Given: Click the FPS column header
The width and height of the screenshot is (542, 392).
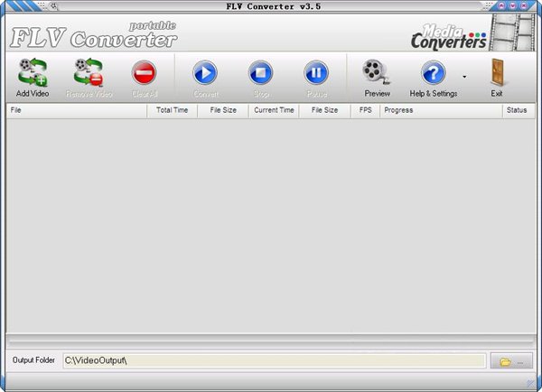Looking at the screenshot, I should click(365, 110).
